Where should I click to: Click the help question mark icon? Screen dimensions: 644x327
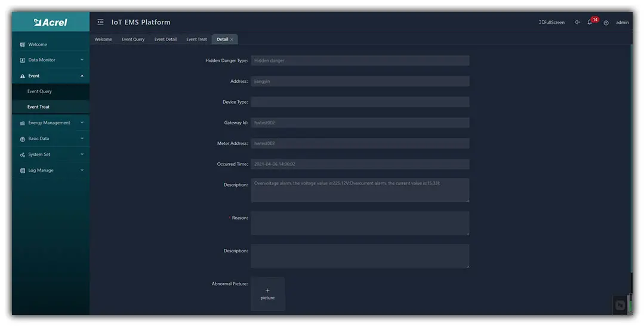click(x=606, y=23)
